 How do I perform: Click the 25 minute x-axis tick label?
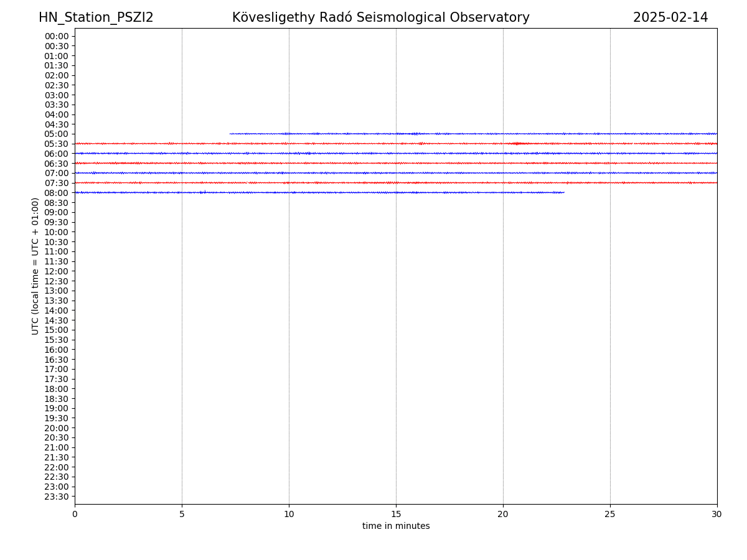pyautogui.click(x=610, y=515)
